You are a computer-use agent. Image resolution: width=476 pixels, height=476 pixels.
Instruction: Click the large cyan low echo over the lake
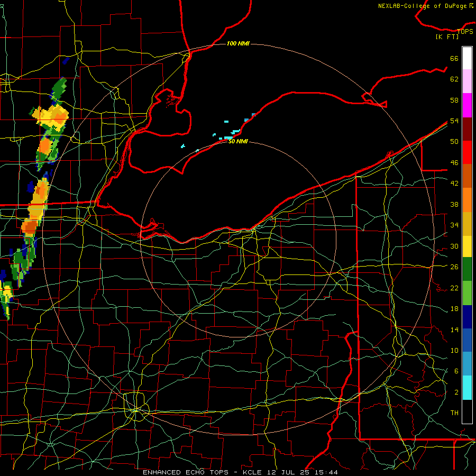pos(228,138)
